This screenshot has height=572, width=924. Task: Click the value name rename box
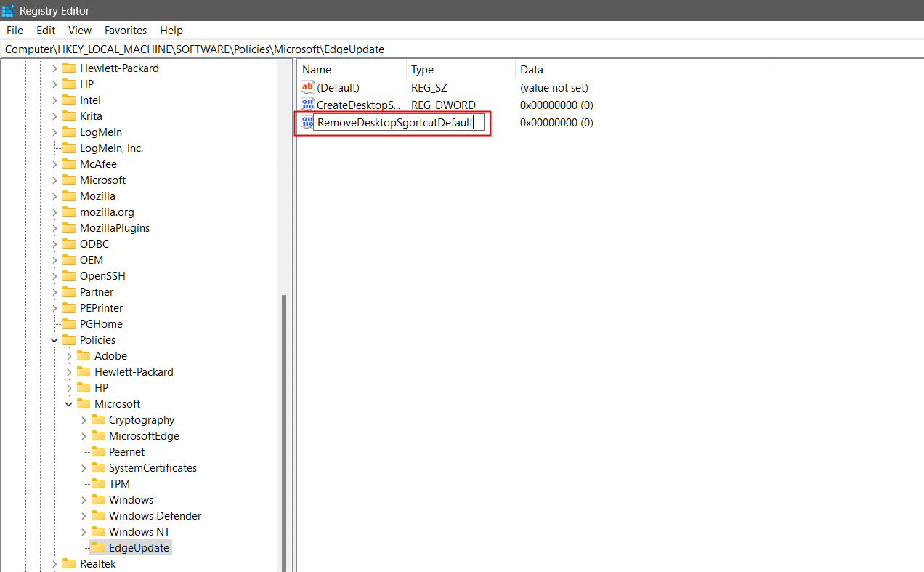[398, 123]
